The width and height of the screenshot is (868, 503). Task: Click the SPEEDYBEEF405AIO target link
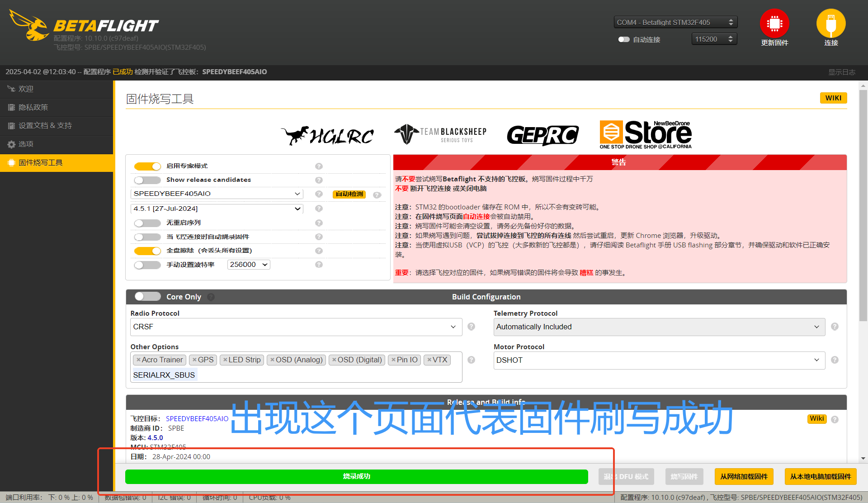point(197,419)
